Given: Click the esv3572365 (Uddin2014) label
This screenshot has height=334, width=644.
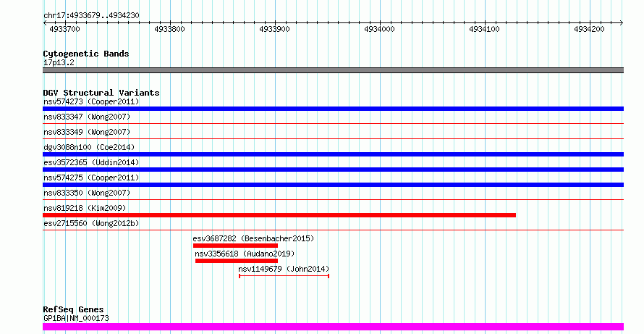Looking at the screenshot, I should pos(91,162).
